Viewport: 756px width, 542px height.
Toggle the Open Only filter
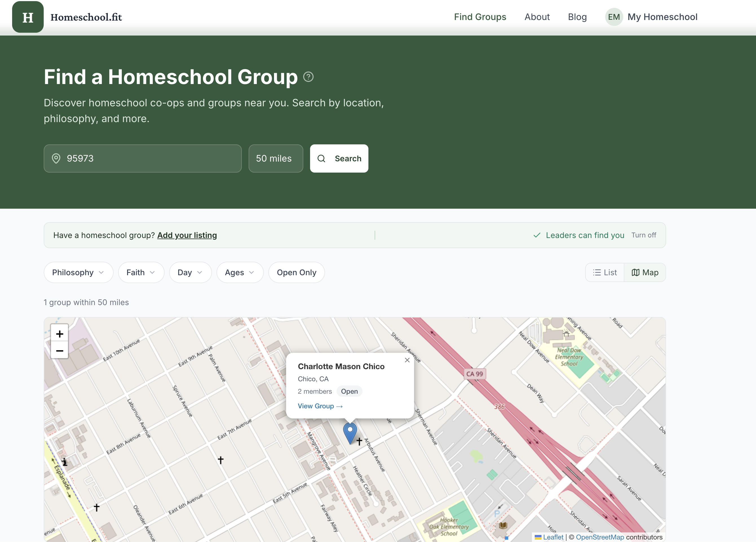296,272
